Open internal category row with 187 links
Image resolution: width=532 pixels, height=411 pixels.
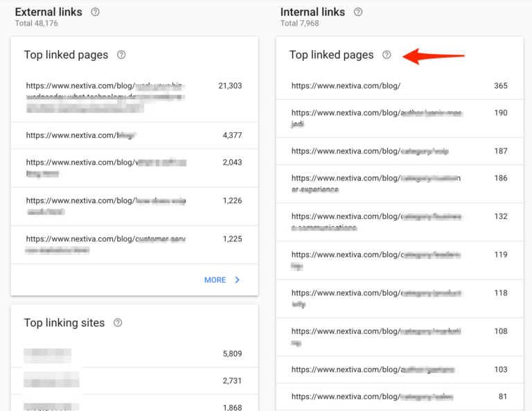tap(399, 151)
